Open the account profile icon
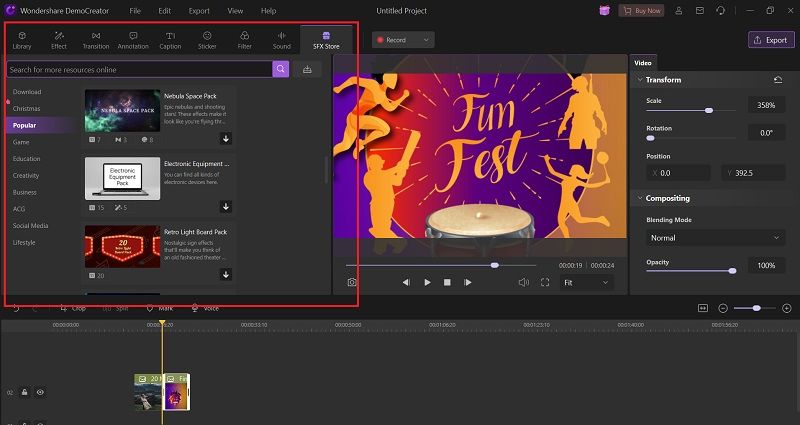 679,11
